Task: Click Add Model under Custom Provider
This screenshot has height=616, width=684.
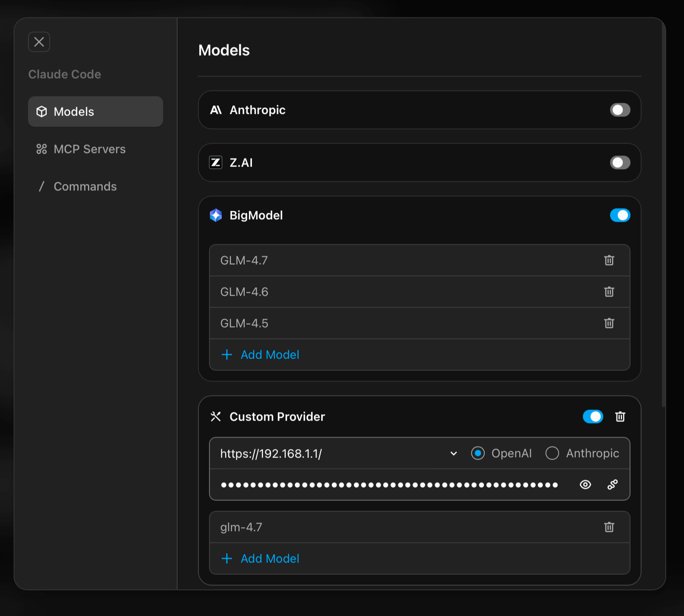Action: (x=269, y=559)
